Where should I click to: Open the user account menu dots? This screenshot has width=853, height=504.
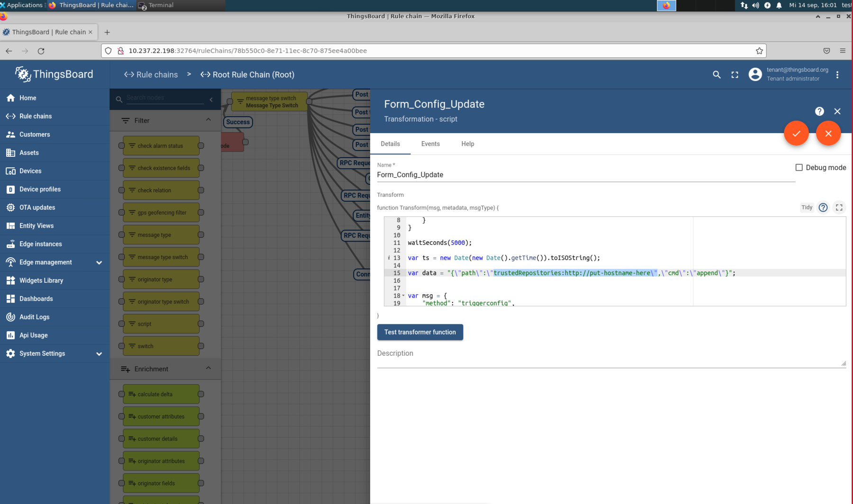click(x=837, y=75)
